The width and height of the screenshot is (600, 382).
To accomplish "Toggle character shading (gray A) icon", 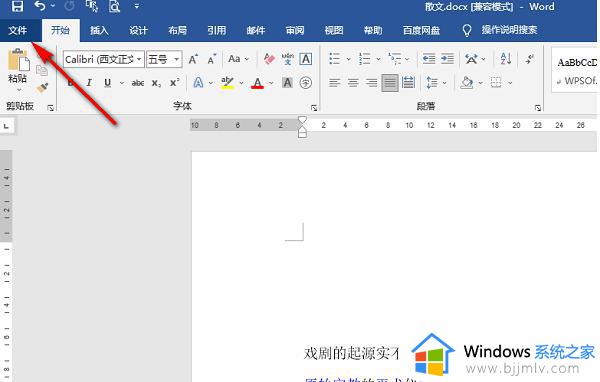I will [287, 82].
